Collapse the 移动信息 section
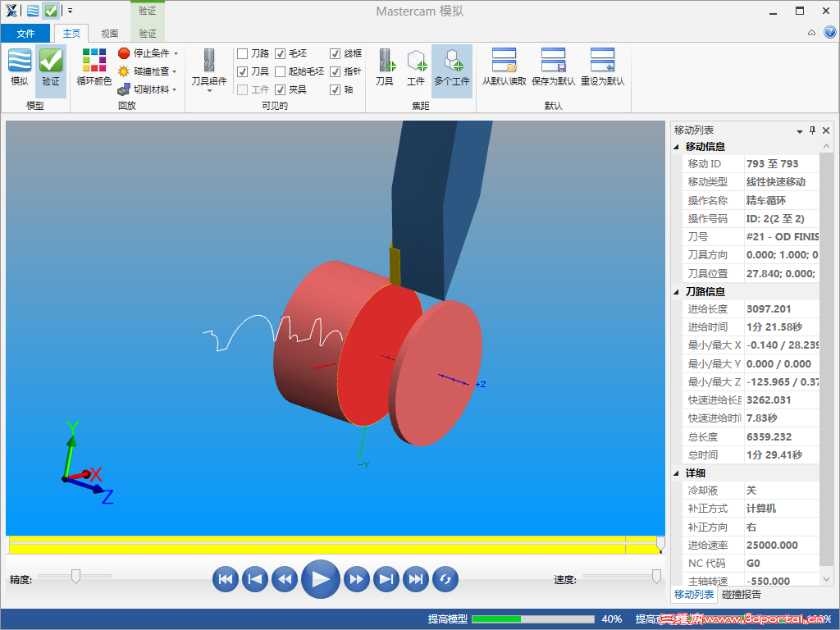The image size is (840, 630). (x=677, y=147)
